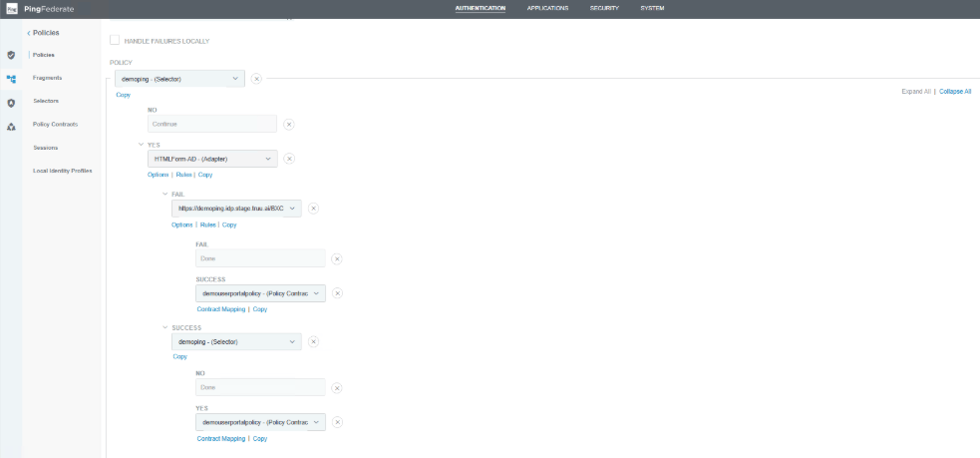980x458 pixels.
Task: Remove the https://demoping.idp node under FAIL
Action: 313,209
